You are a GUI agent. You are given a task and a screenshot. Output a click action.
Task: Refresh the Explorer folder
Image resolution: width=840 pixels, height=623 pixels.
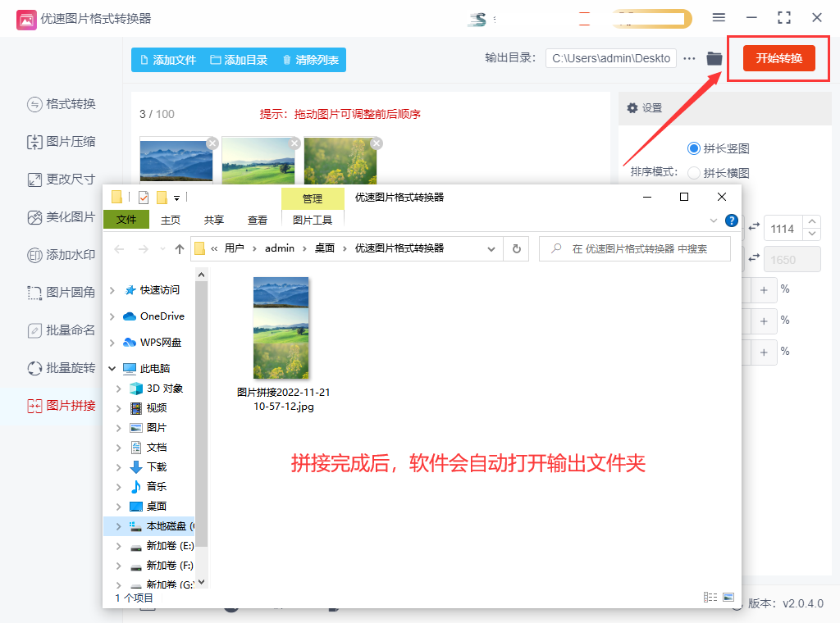517,249
